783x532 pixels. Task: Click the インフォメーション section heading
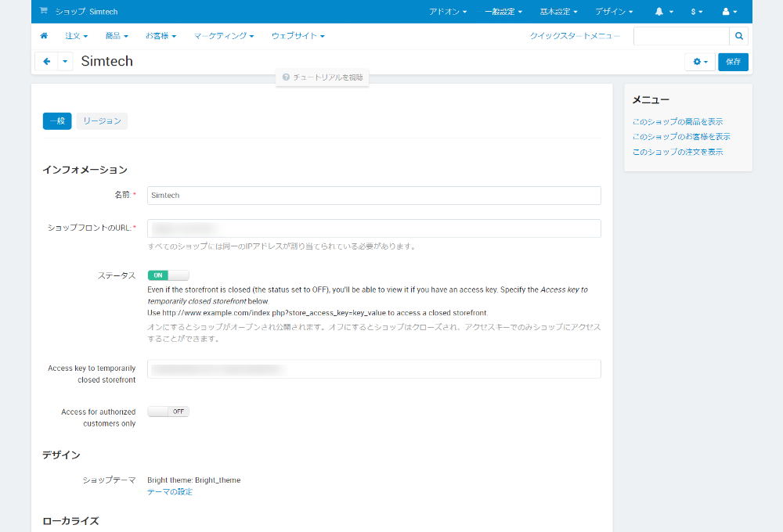pyautogui.click(x=85, y=171)
